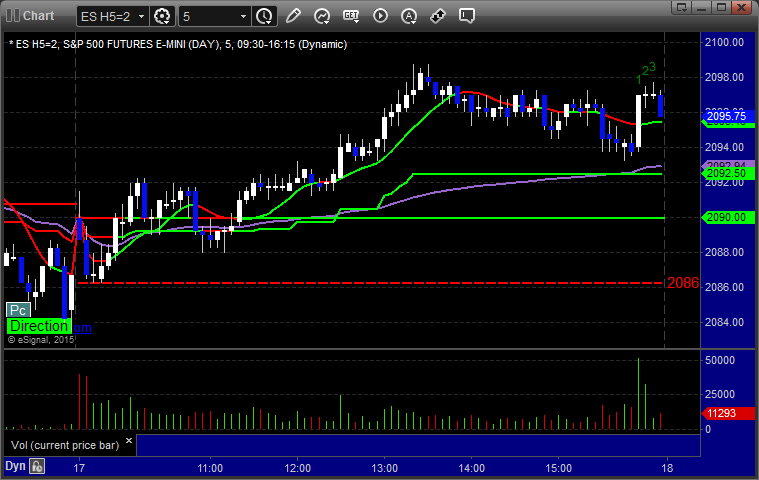This screenshot has height=480, width=759.
Task: Click the 2088.00 price scale label
Action: (724, 252)
